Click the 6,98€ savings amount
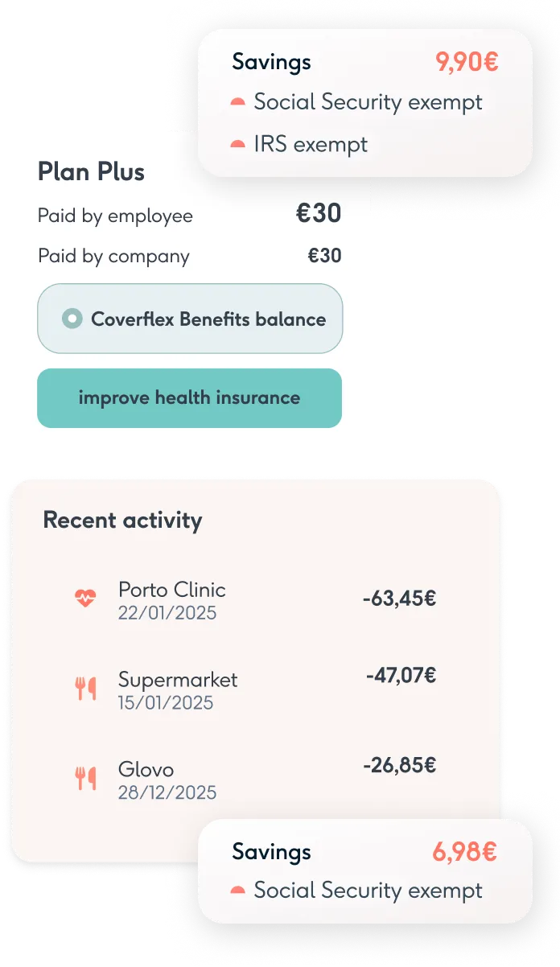 (464, 852)
